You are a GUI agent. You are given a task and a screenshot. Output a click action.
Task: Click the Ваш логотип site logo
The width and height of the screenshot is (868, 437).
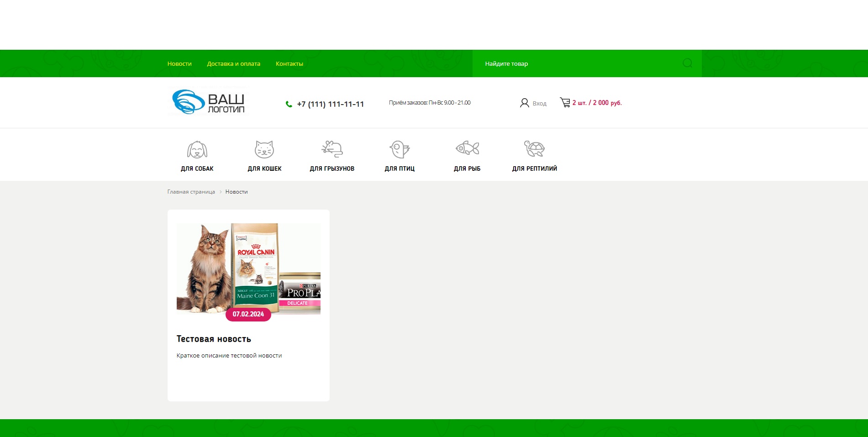208,101
